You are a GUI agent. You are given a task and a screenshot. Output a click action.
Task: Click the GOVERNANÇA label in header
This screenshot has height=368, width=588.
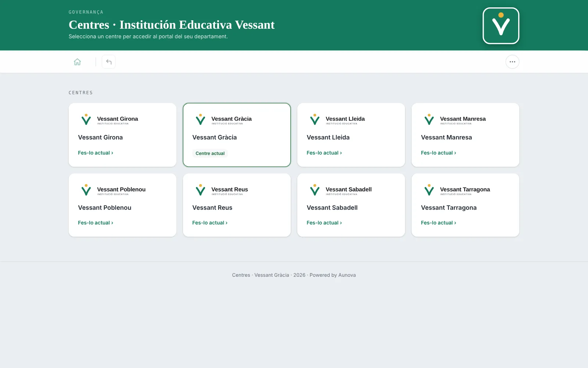(86, 12)
